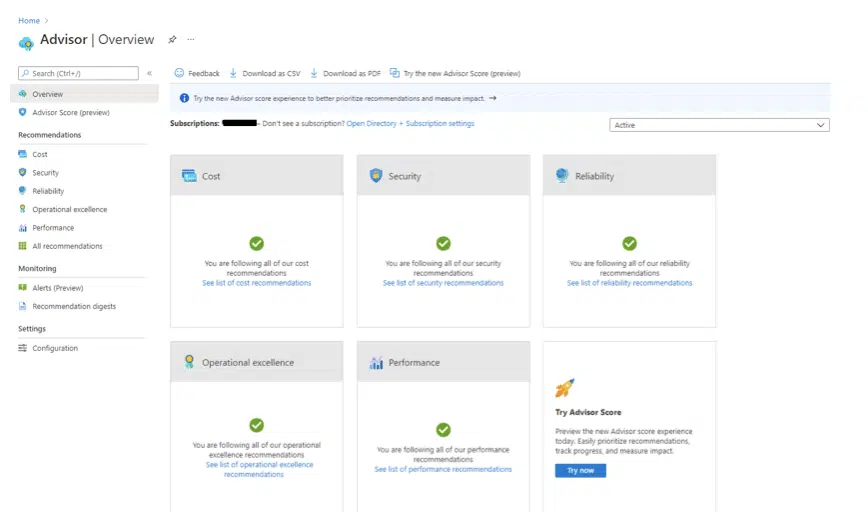Click the Download as PDF arrow icon
Image resolution: width=868 pixels, height=524 pixels.
(x=314, y=73)
